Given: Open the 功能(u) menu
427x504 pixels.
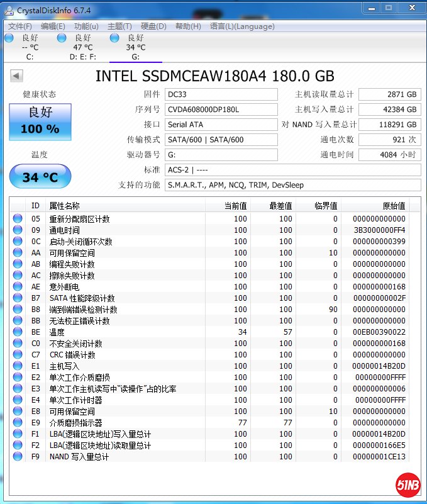Looking at the screenshot, I should (86, 26).
